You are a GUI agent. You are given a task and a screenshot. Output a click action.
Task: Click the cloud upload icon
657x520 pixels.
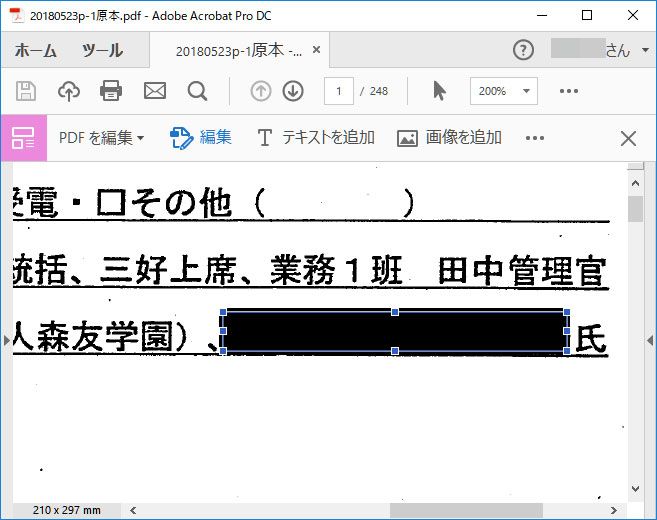tap(69, 91)
